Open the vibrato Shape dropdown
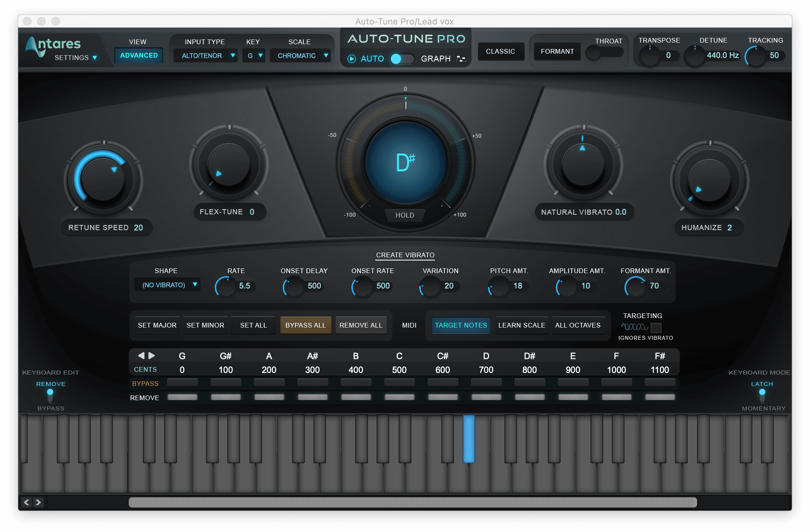 167,285
